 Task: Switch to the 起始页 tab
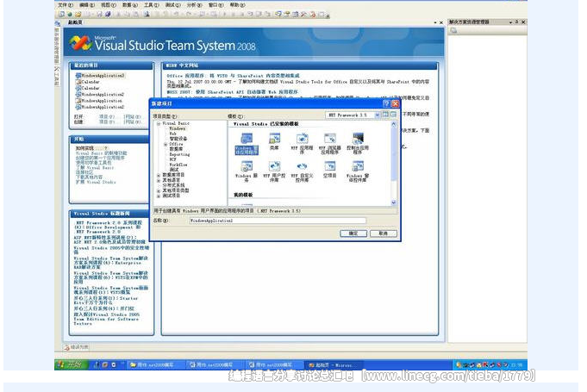coord(75,22)
